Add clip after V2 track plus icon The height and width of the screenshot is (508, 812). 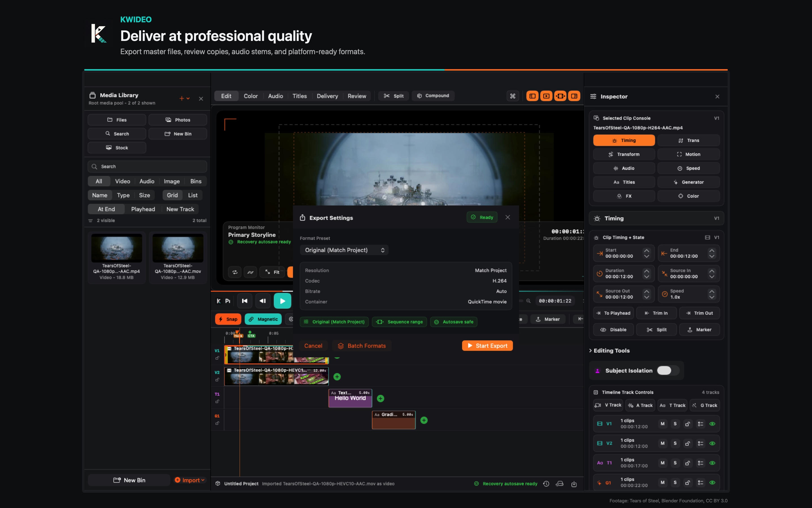click(337, 377)
